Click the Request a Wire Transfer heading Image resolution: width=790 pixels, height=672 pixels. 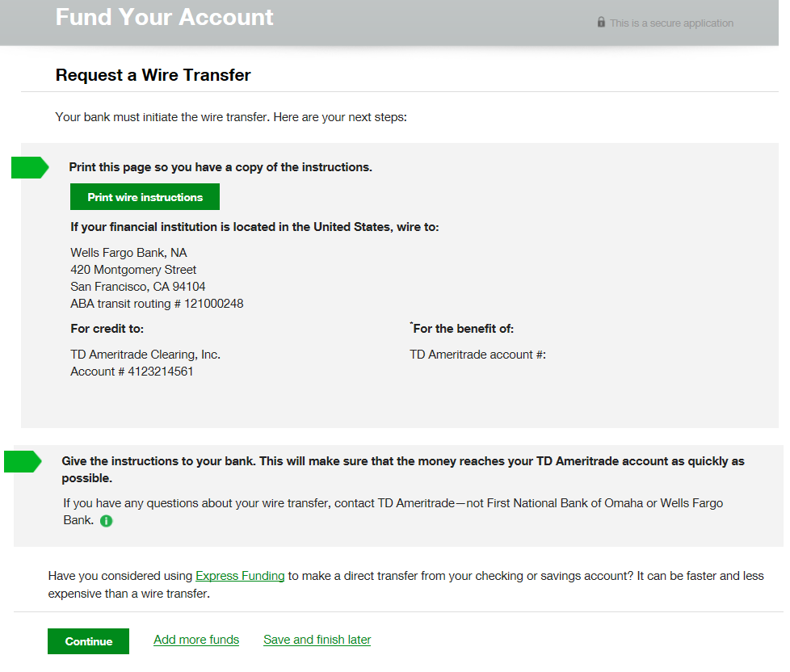(153, 75)
